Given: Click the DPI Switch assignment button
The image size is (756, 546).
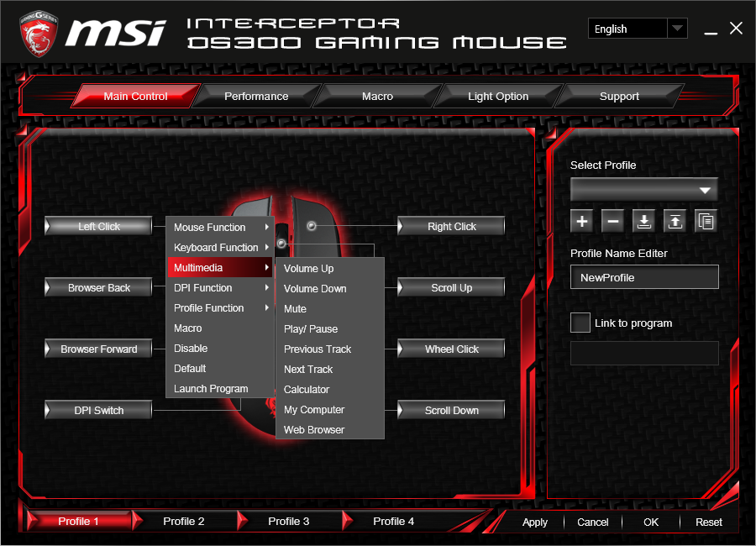Looking at the screenshot, I should coord(98,411).
